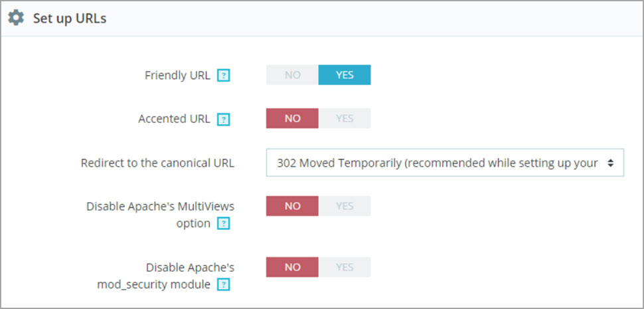Select NO for Accented URL
The width and height of the screenshot is (644, 309).
tap(292, 118)
